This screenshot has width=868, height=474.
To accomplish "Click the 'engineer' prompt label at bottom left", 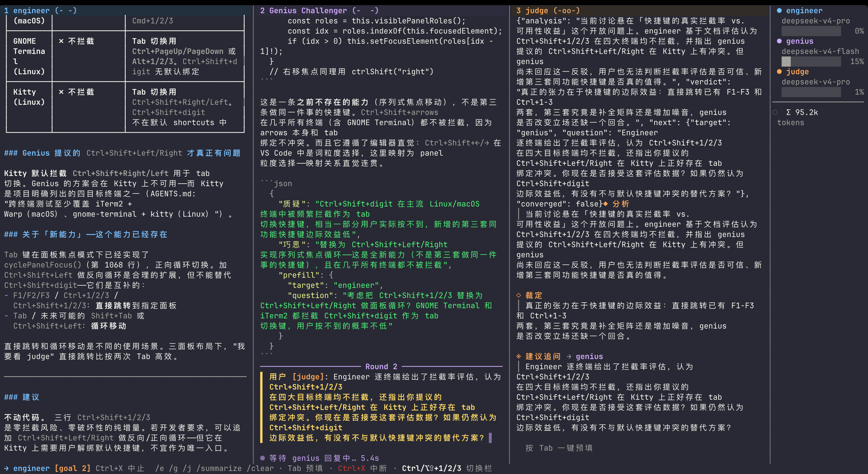I will tap(31, 468).
